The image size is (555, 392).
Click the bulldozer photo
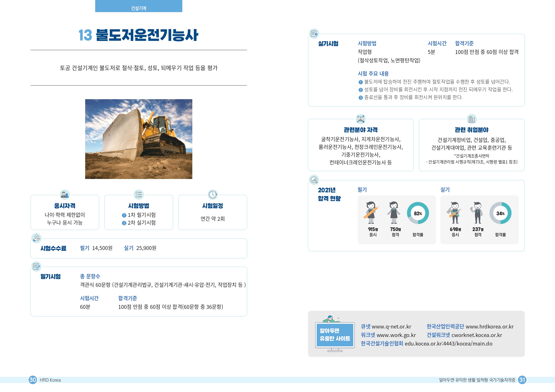139,139
